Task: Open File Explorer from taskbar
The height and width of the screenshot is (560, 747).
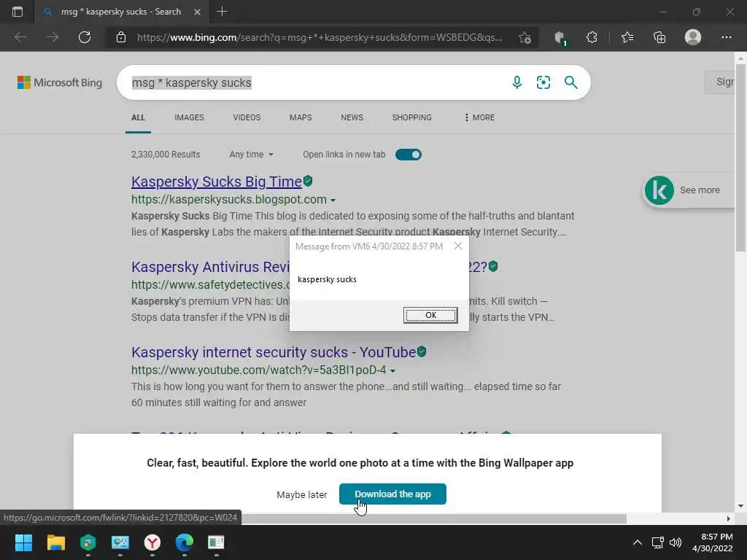Action: (x=55, y=542)
